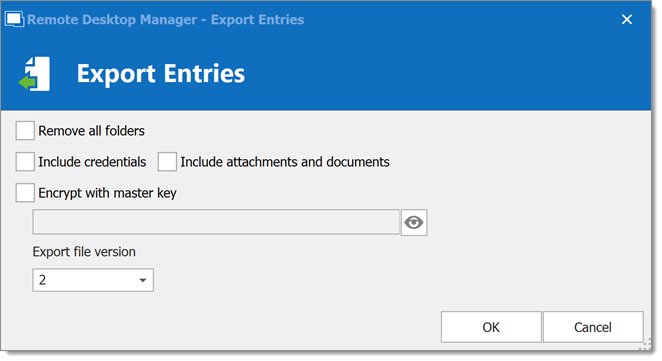This screenshot has height=361, width=662.
Task: Click the "Include credentials" label text
Action: click(x=92, y=162)
